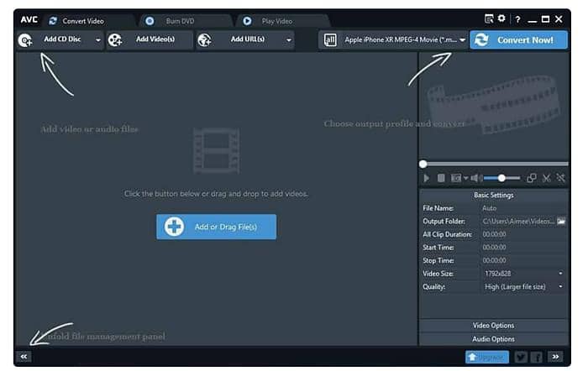The image size is (588, 371).
Task: Click the volume slider handle
Action: tap(502, 178)
